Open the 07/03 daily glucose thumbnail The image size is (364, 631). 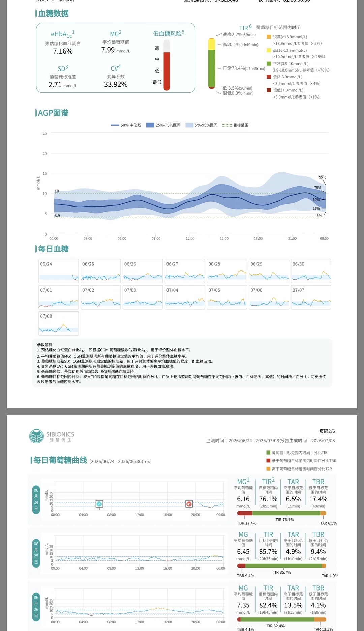143,297
